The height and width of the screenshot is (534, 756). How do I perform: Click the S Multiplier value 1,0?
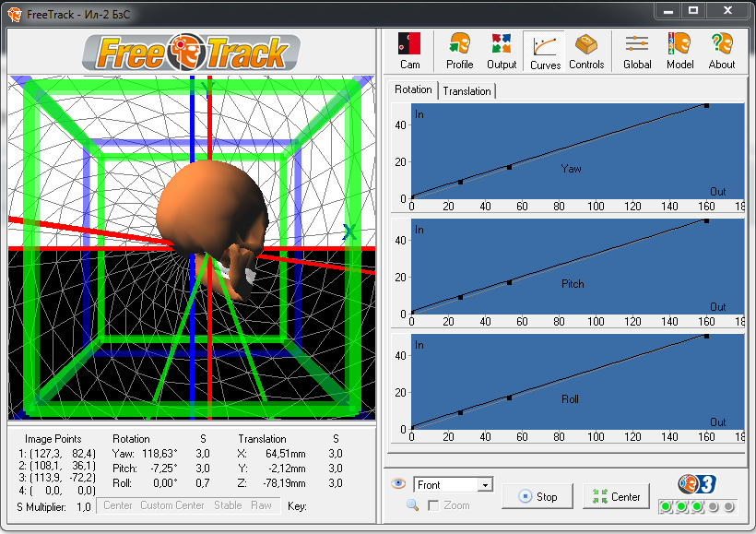83,507
